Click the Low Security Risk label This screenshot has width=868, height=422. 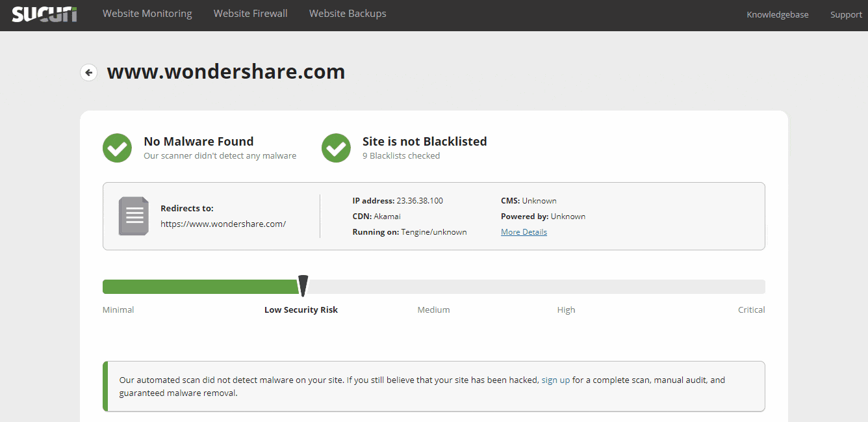click(x=301, y=310)
